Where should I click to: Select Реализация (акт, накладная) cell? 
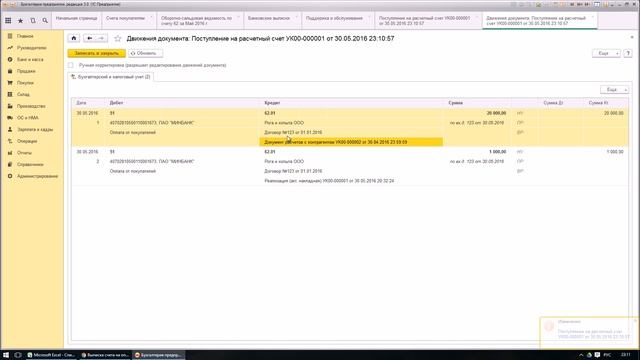[329, 181]
